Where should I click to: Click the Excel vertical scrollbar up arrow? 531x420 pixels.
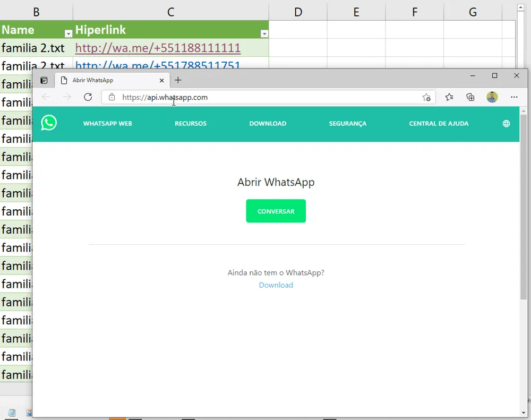coord(521,7)
